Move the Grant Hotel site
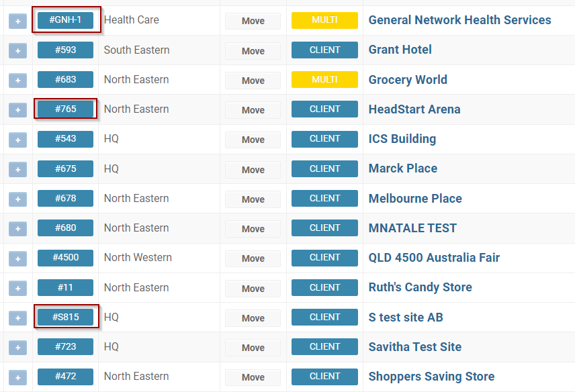 pyautogui.click(x=253, y=51)
